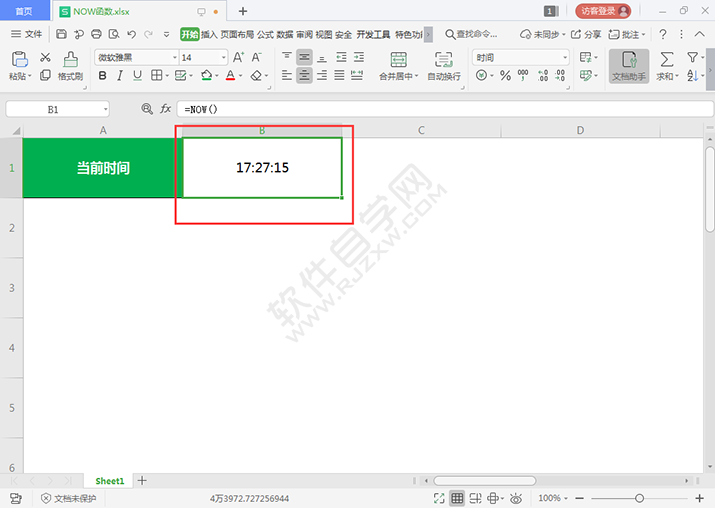Click the Insert Function fx icon

pyautogui.click(x=166, y=109)
